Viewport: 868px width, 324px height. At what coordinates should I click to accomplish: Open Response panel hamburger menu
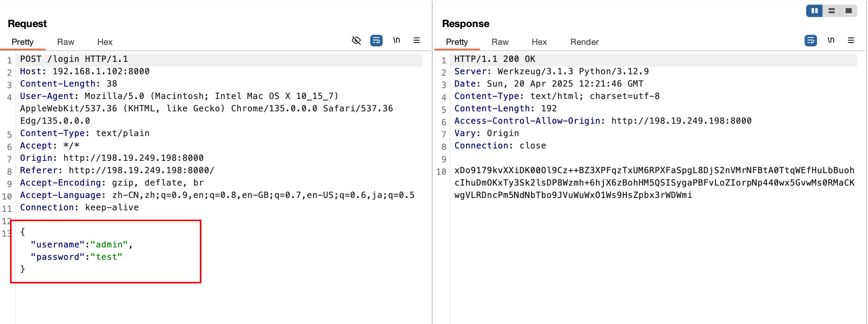tap(851, 40)
